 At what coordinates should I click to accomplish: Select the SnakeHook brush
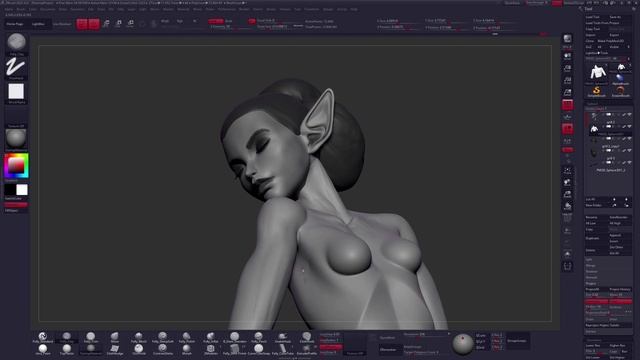[x=282, y=337]
